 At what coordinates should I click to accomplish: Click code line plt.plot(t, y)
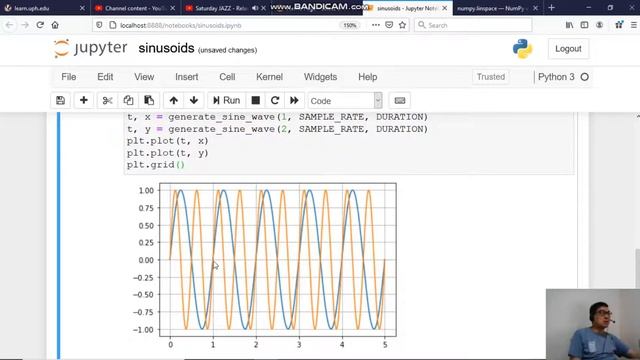167,153
